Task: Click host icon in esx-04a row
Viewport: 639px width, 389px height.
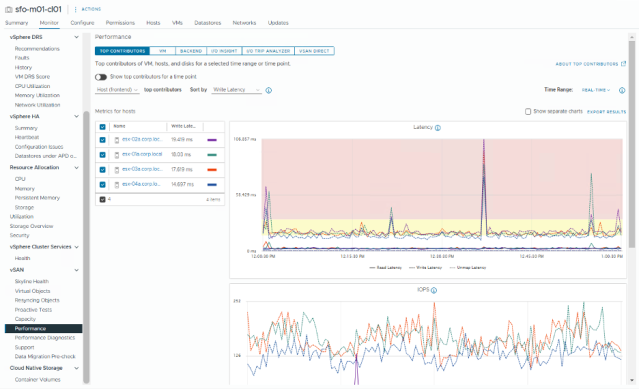Action: (x=117, y=185)
